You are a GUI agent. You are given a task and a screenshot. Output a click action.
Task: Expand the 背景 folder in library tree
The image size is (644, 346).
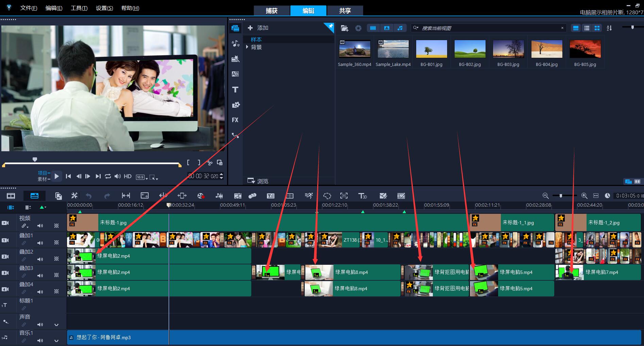pos(247,47)
